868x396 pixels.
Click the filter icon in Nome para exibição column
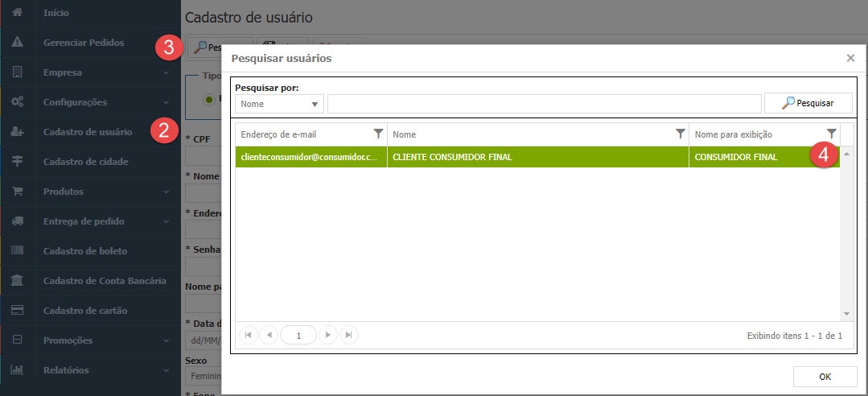(x=831, y=134)
